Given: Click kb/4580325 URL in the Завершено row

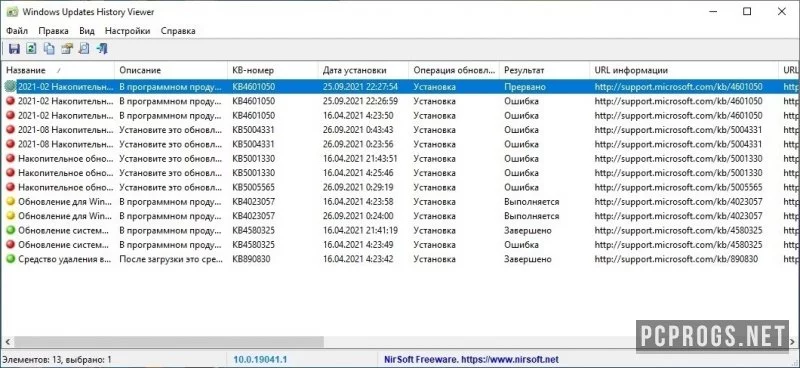Looking at the screenshot, I should point(679,231).
